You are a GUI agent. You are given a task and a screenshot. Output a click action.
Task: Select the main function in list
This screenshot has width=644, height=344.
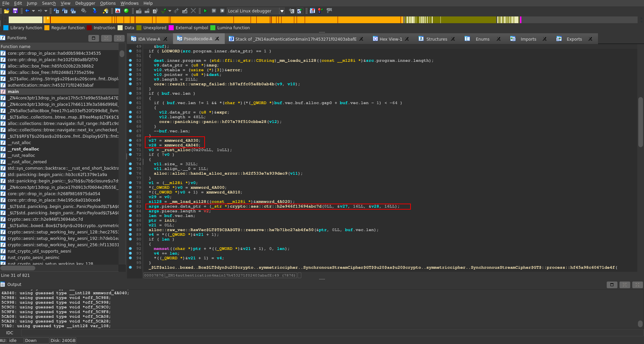pos(13,91)
